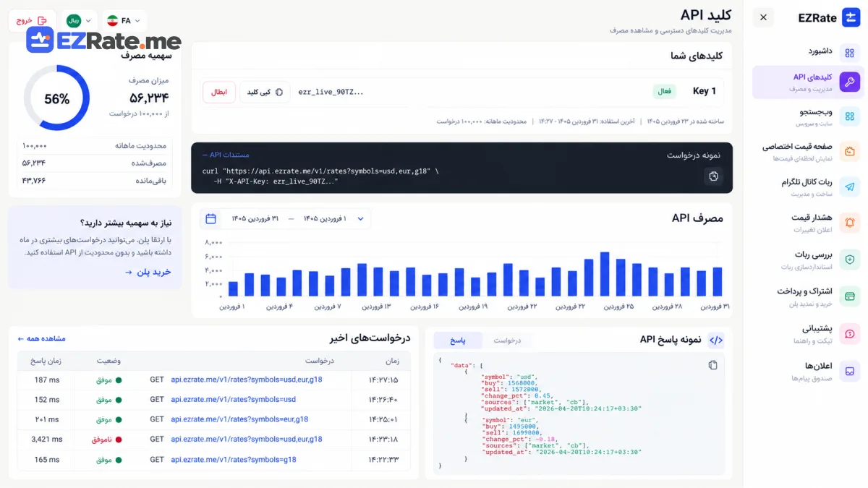The width and height of the screenshot is (868, 488).
Task: Click the محدودیت ماهانه quota row
Action: 94,145
